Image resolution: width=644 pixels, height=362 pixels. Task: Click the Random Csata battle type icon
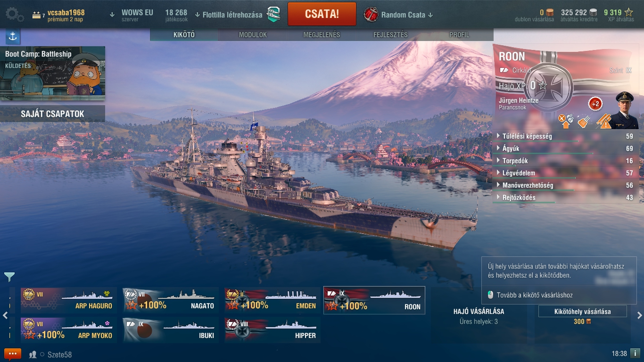pyautogui.click(x=371, y=15)
